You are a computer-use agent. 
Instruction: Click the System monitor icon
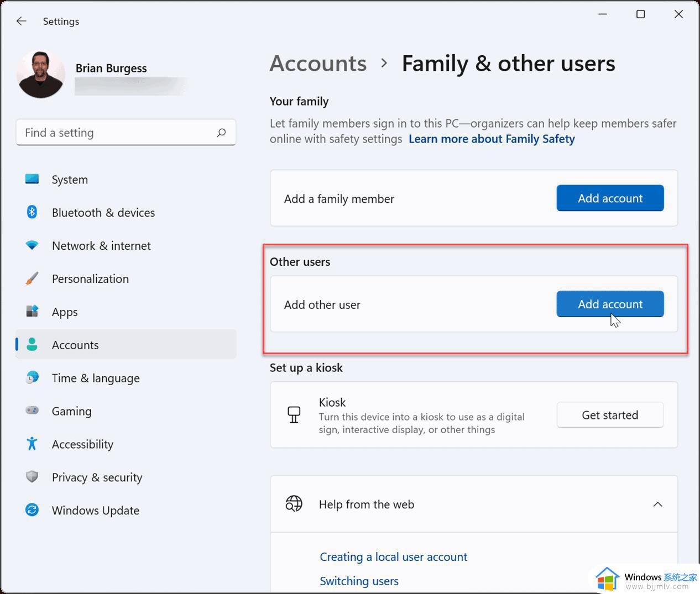(x=32, y=179)
